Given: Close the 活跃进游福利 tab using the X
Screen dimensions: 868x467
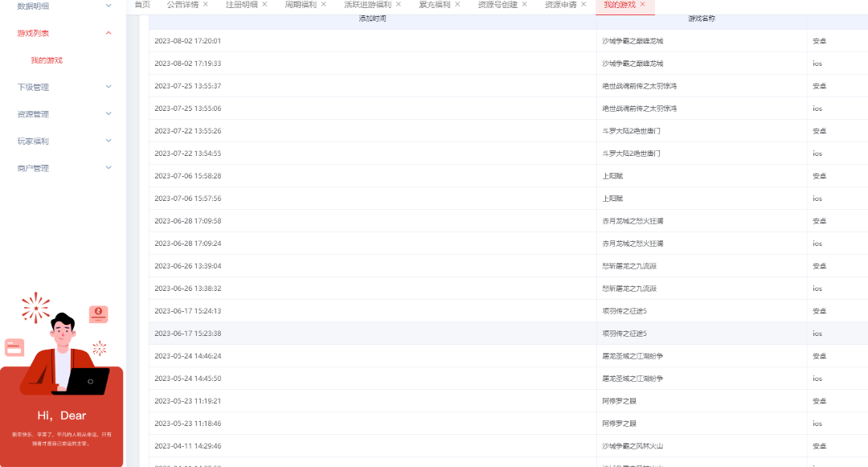Looking at the screenshot, I should (398, 5).
